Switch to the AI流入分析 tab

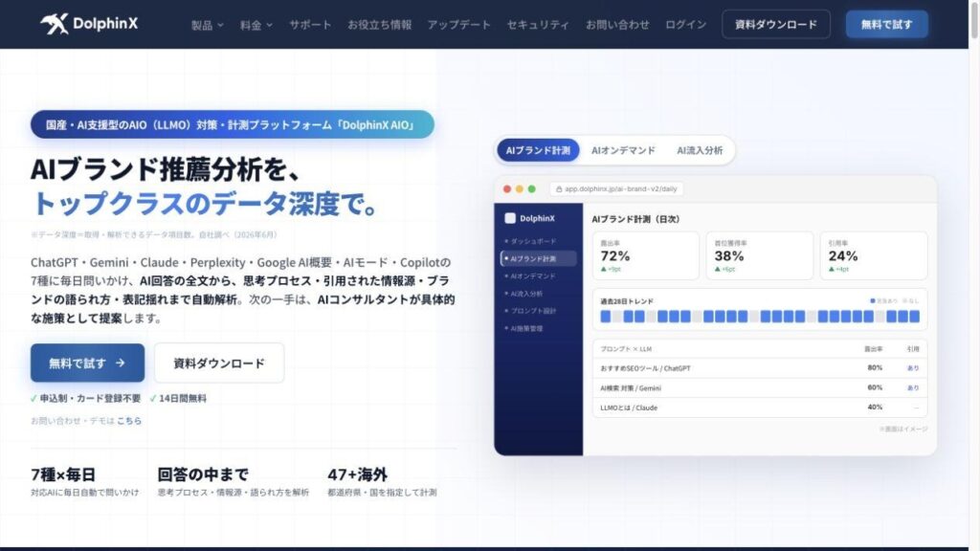(x=700, y=150)
